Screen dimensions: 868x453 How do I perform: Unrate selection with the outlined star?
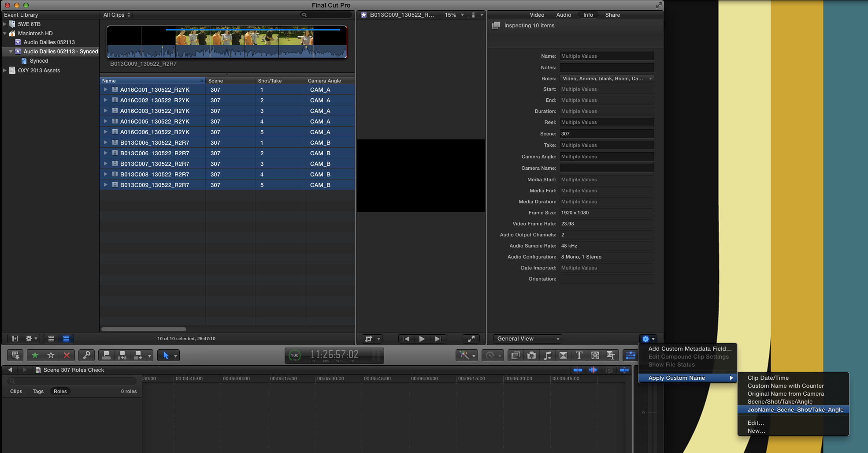click(x=51, y=355)
